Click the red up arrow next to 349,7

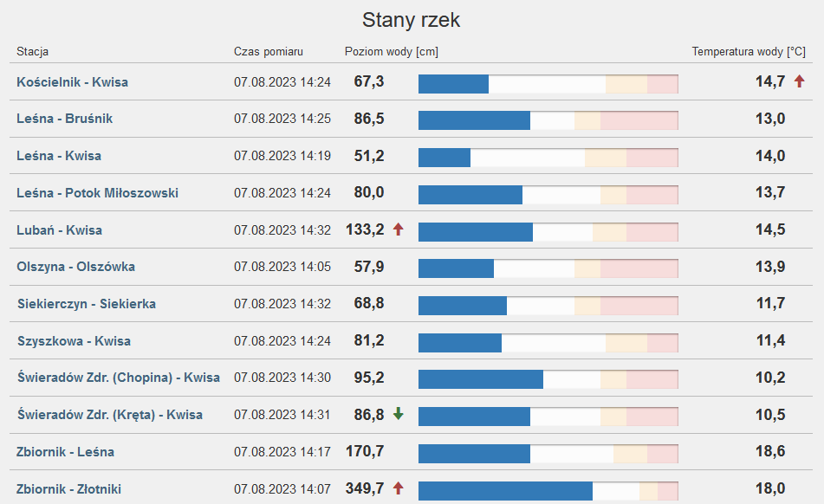click(399, 488)
